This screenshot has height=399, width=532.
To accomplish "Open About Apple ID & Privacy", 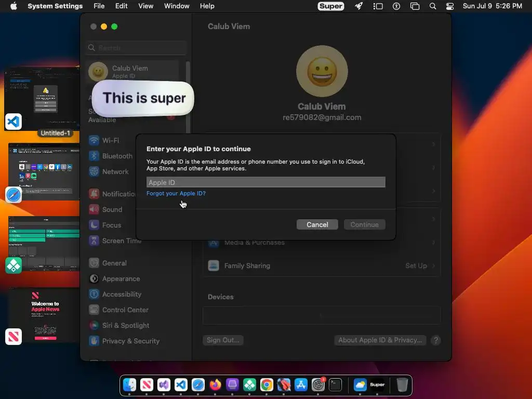I will [380, 340].
